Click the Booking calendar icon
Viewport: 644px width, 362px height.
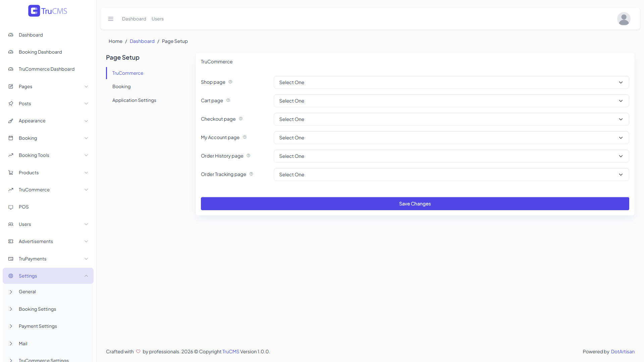[11, 138]
